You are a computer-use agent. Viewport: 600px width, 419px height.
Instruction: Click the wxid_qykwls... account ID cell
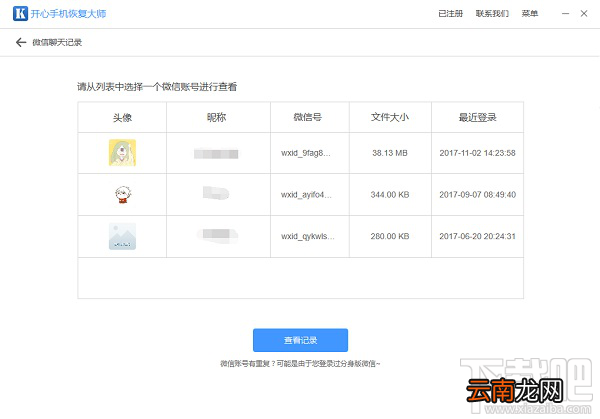[308, 236]
